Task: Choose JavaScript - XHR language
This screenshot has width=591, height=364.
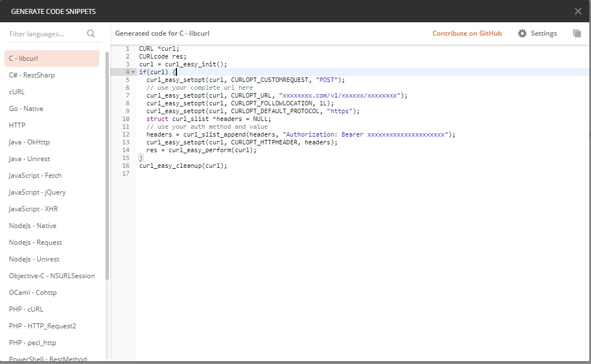Action: (x=52, y=209)
